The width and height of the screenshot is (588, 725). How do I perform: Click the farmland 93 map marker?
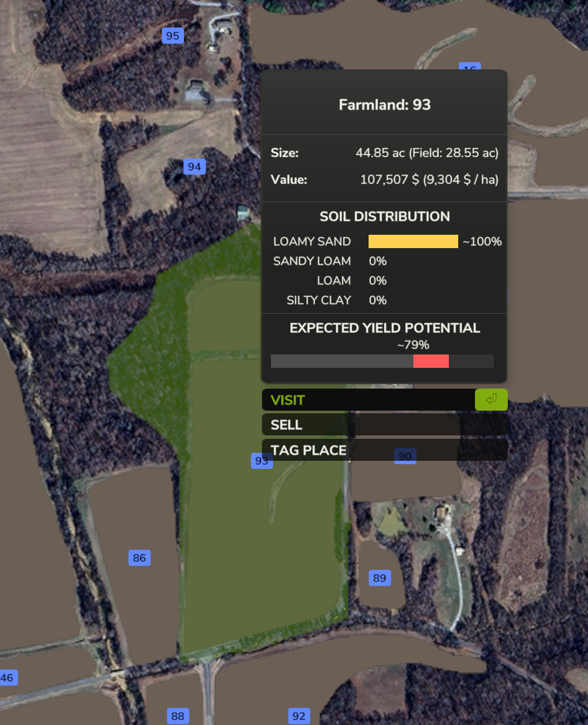(262, 461)
